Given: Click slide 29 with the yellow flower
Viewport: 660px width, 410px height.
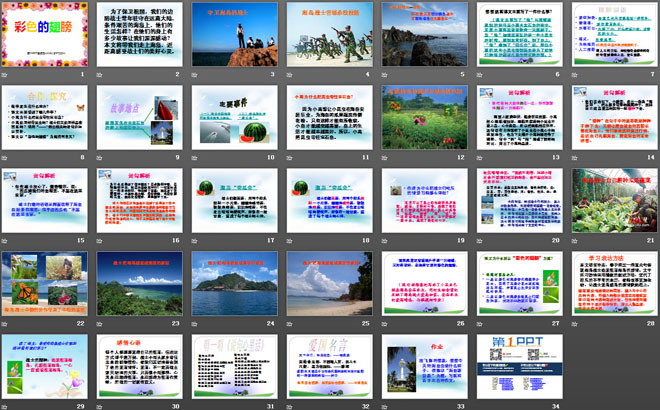Looking at the screenshot, I should pos(42,363).
